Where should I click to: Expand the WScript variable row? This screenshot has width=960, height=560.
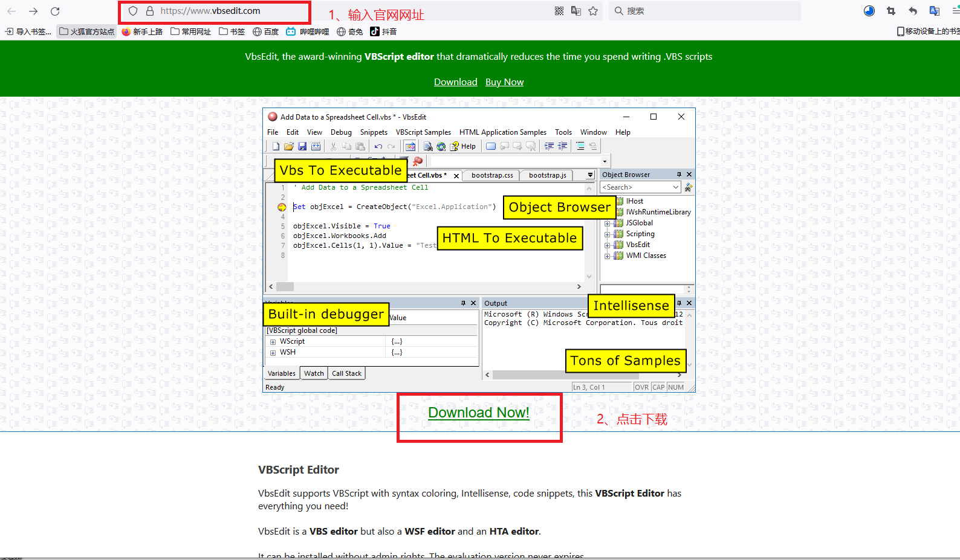(273, 342)
